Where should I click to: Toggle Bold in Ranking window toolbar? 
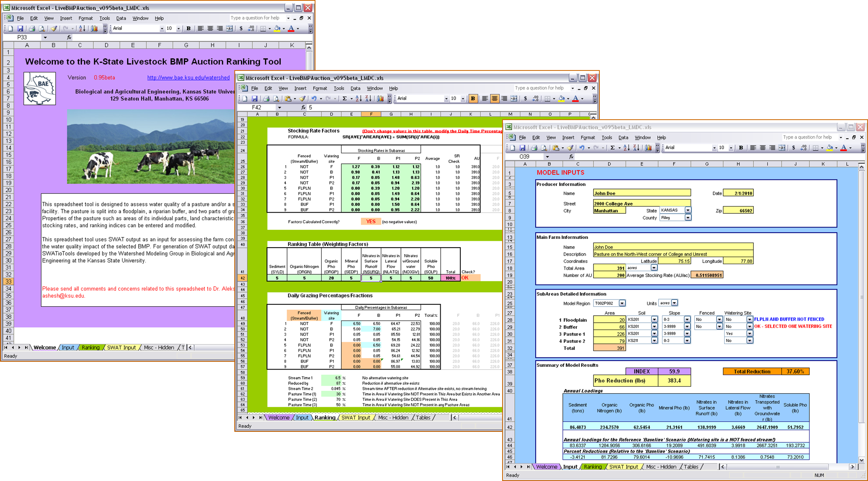(473, 99)
